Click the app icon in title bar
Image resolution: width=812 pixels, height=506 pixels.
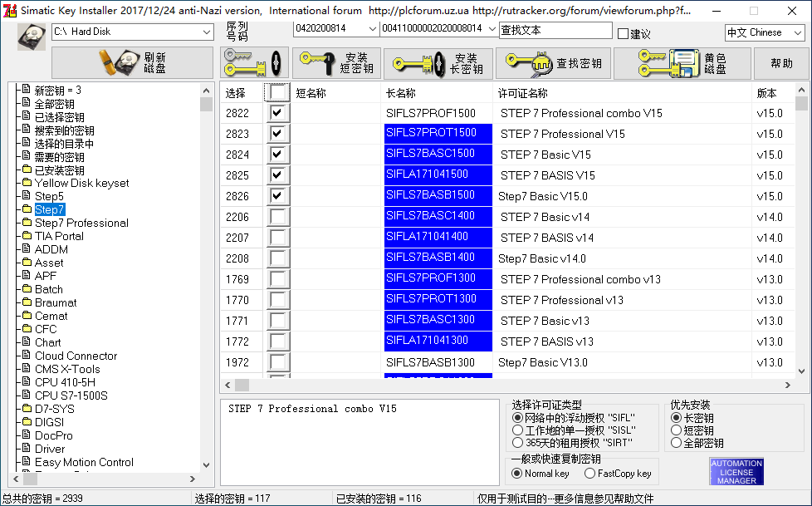click(9, 10)
